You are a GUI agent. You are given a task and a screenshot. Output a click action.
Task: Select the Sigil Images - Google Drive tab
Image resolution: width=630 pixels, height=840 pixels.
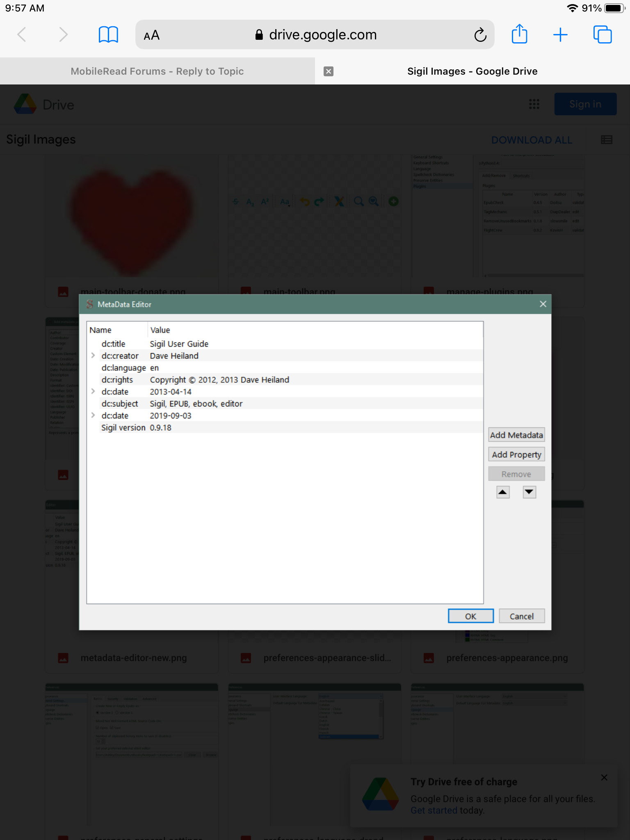pos(472,71)
